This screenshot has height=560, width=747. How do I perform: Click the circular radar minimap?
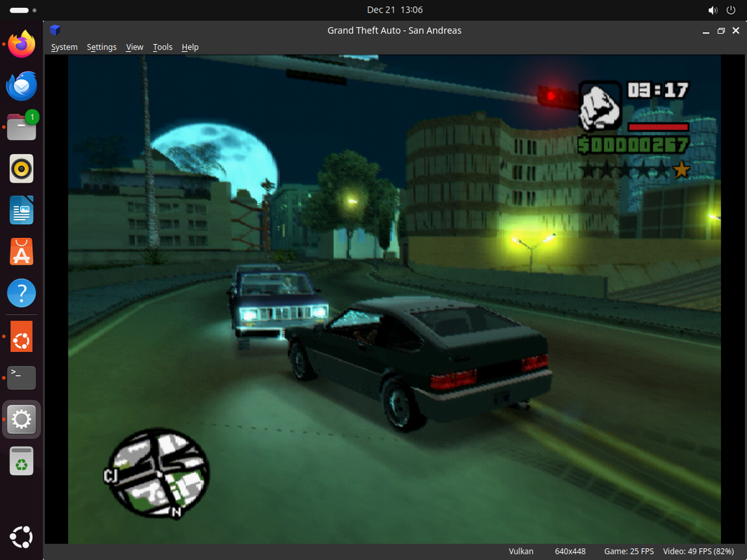coord(158,473)
